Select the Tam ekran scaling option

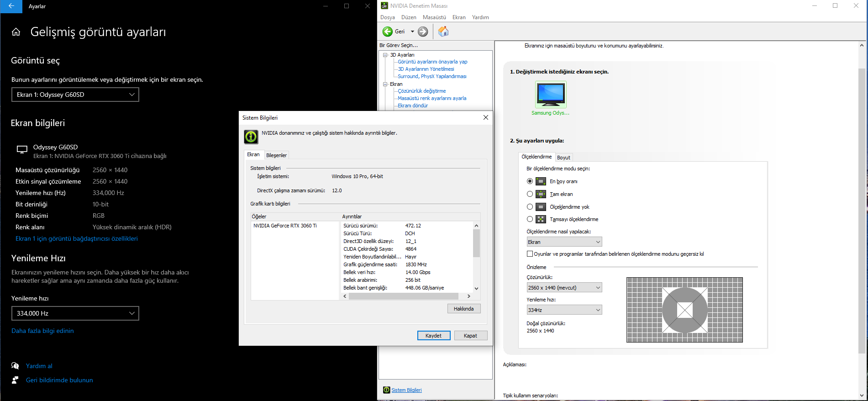coord(530,194)
